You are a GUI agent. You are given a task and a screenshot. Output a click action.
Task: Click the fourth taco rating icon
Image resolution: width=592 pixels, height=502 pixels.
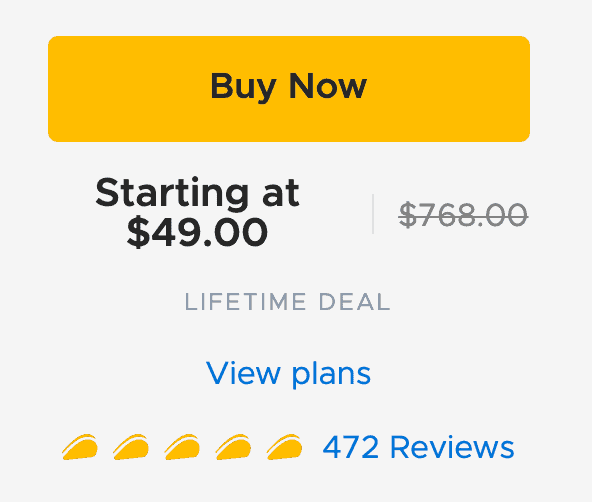(x=233, y=447)
